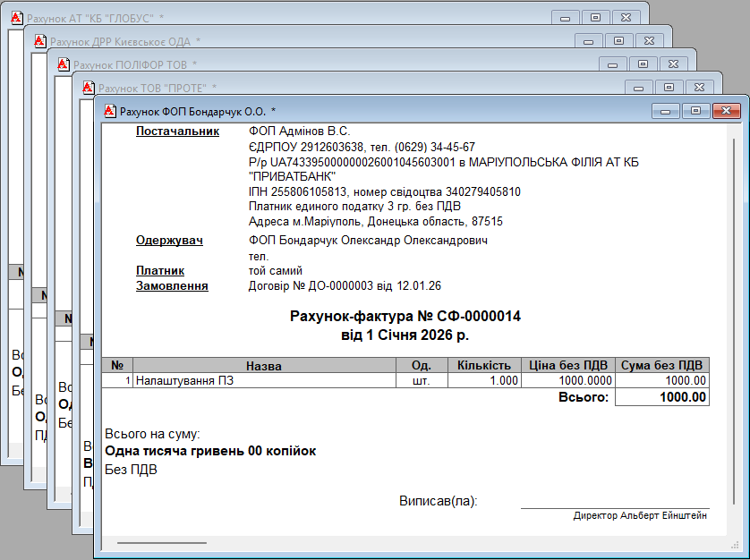Click the underlined Платник label
This screenshot has height=560, width=750.
pyautogui.click(x=160, y=270)
